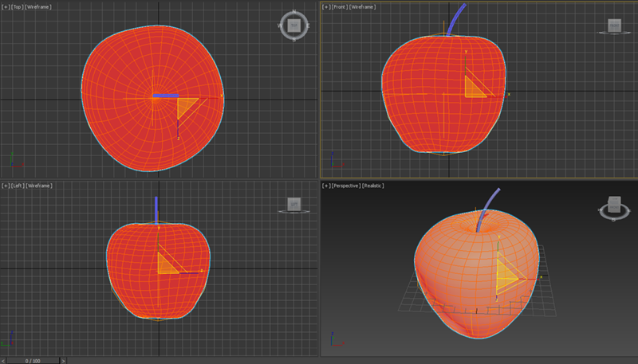Click the world axis tripod in Top viewport
Screen dimensions: 638x364
16,160
